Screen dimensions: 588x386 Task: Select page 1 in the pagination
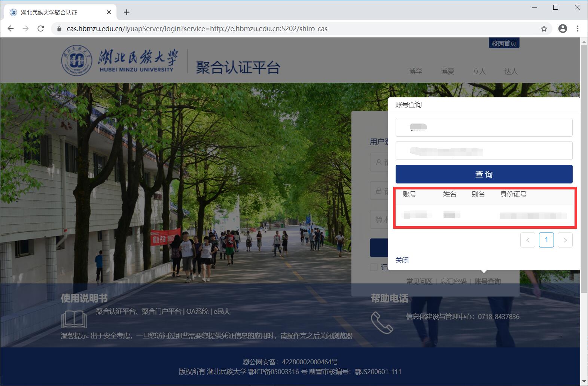pos(546,240)
